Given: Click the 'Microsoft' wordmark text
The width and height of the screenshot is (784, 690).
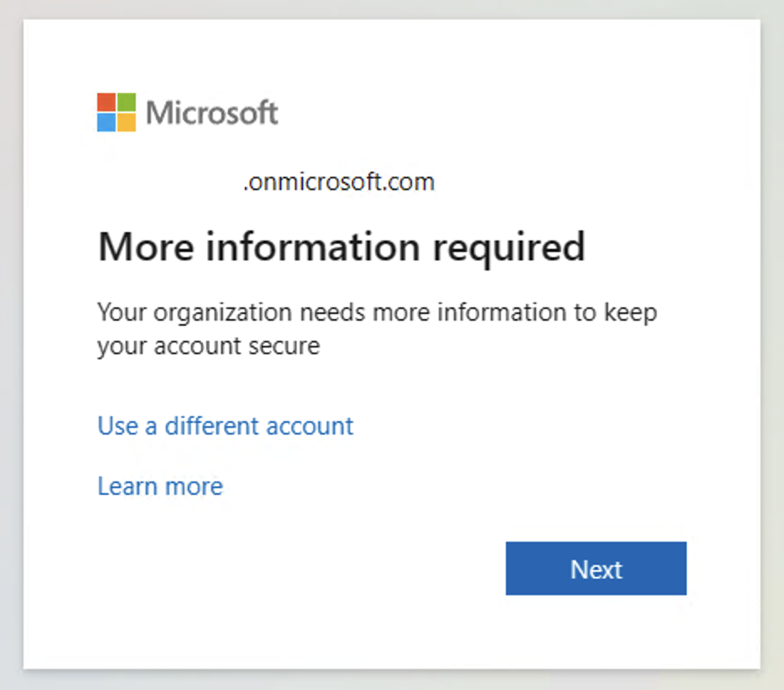Looking at the screenshot, I should pyautogui.click(x=212, y=112).
